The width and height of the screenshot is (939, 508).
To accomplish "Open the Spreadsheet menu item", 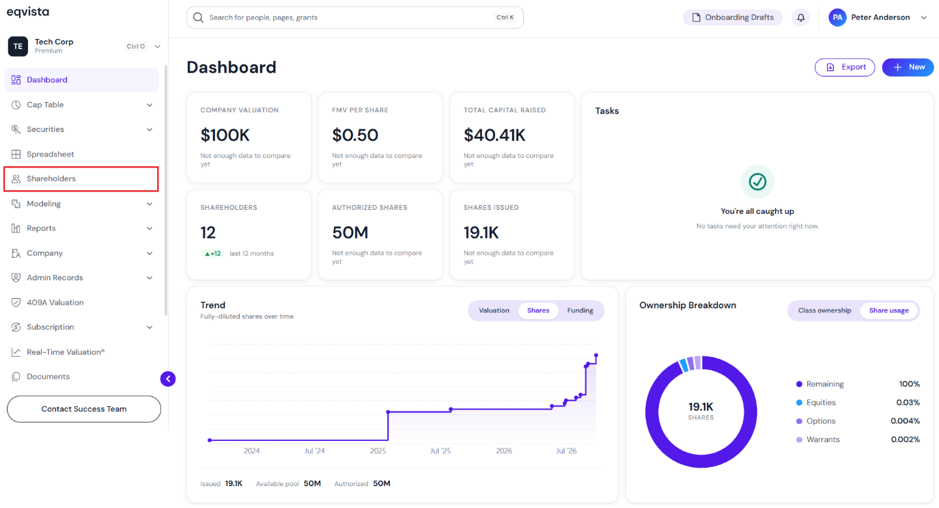I will click(81, 154).
